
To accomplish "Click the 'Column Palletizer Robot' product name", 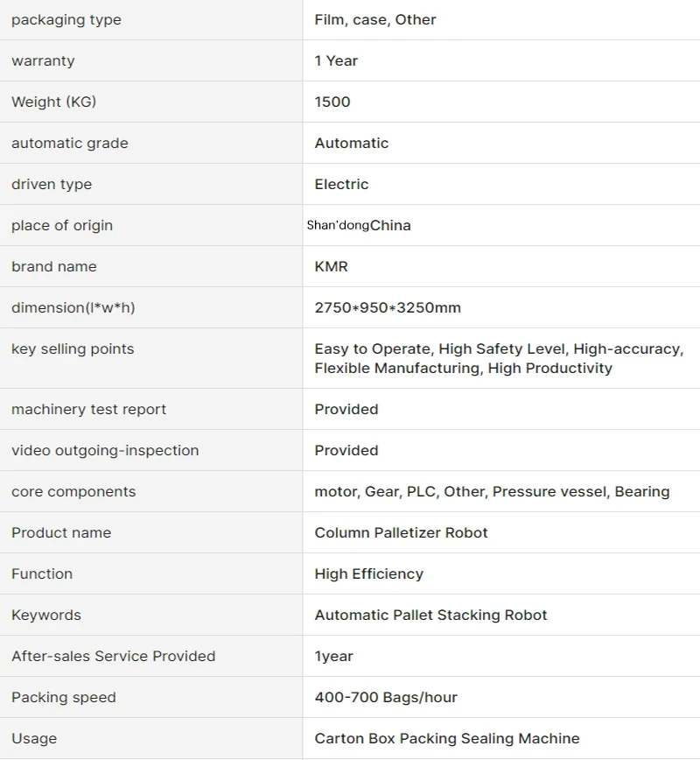I will click(x=401, y=532).
